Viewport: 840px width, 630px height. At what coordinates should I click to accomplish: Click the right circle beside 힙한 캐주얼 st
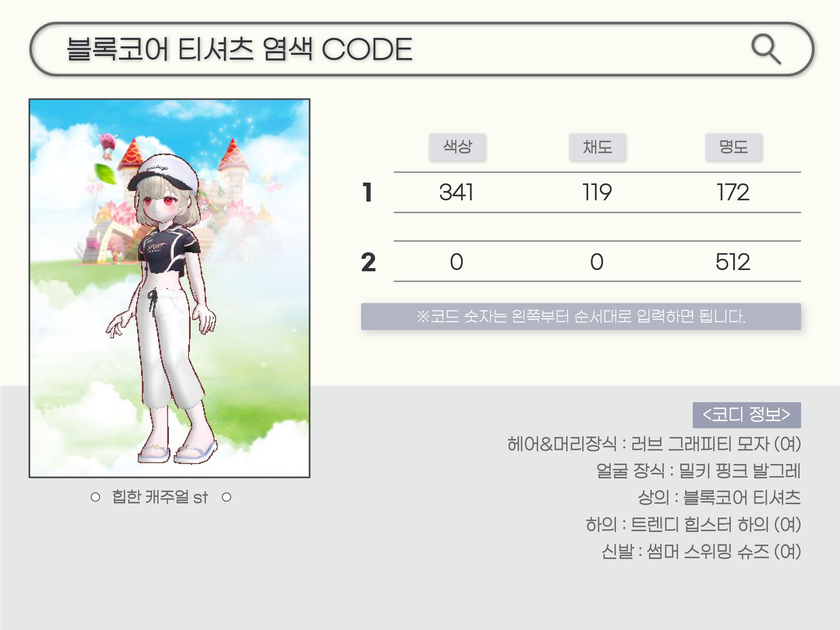click(x=227, y=497)
